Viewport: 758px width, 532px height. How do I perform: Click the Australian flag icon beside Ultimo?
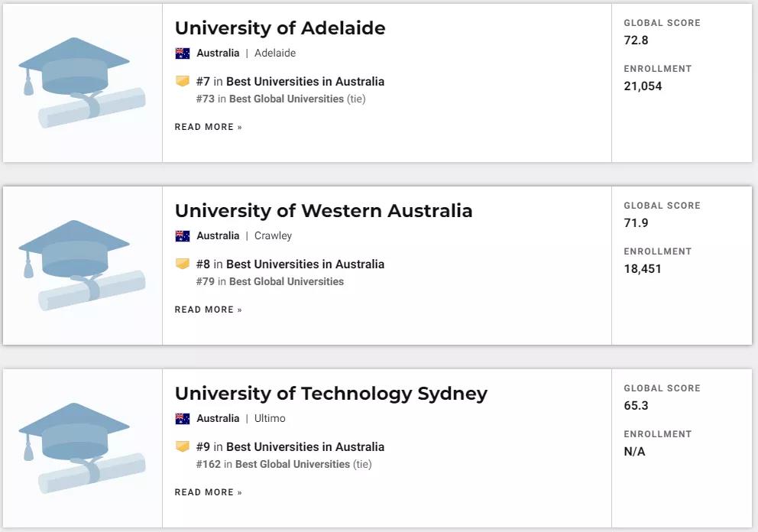tap(183, 419)
